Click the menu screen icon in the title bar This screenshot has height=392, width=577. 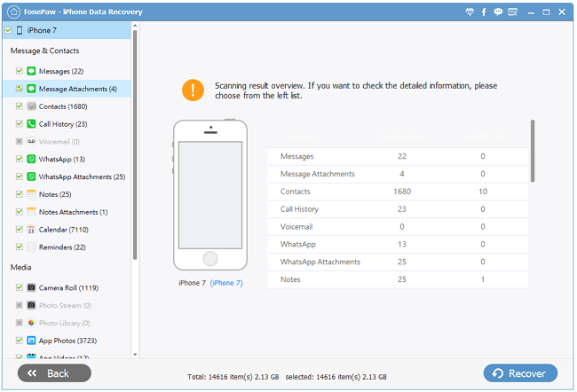512,12
